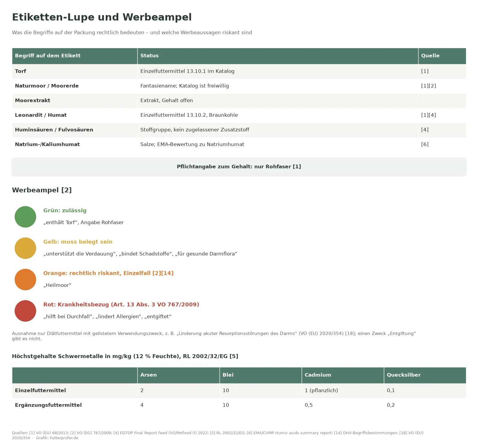Click the orange traffic light circle
This screenshot has height=448, width=478.
click(25, 280)
